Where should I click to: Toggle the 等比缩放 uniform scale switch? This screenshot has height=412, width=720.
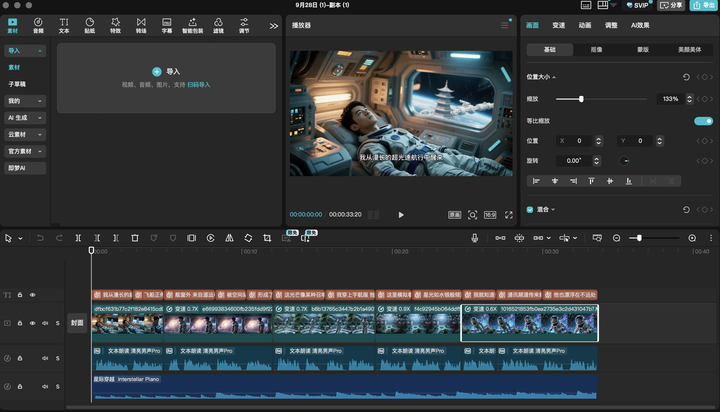tap(703, 121)
